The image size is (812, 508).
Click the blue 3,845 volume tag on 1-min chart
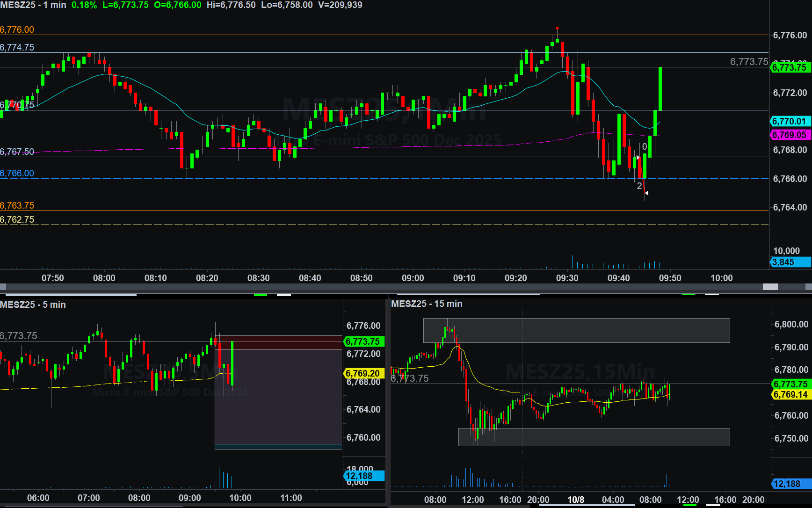[x=790, y=262]
